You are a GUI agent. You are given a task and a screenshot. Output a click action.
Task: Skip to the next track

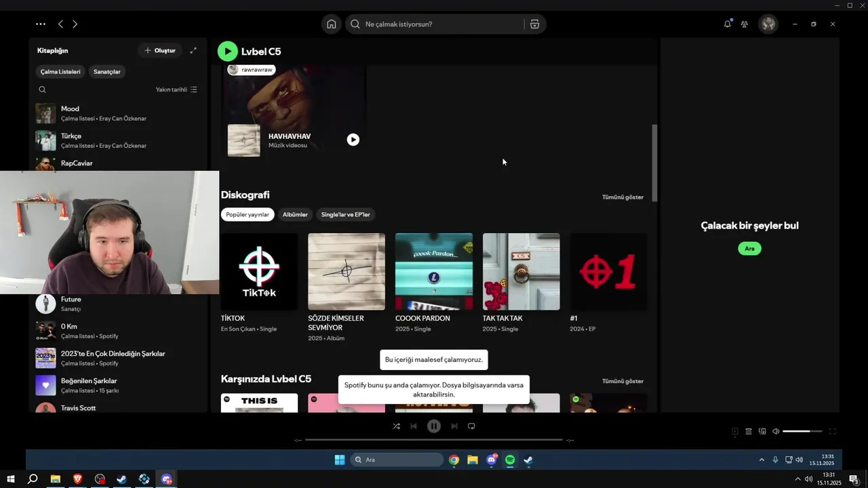point(454,426)
